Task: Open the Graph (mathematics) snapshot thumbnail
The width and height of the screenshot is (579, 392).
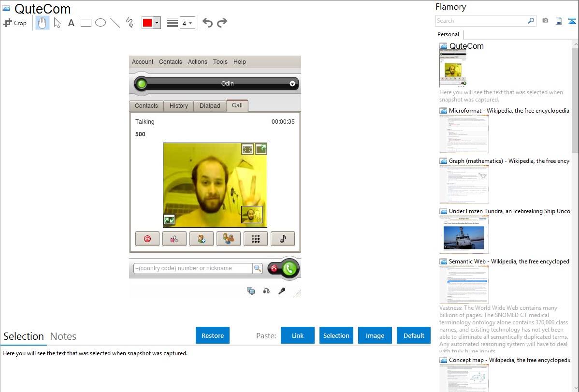Action: 464,184
